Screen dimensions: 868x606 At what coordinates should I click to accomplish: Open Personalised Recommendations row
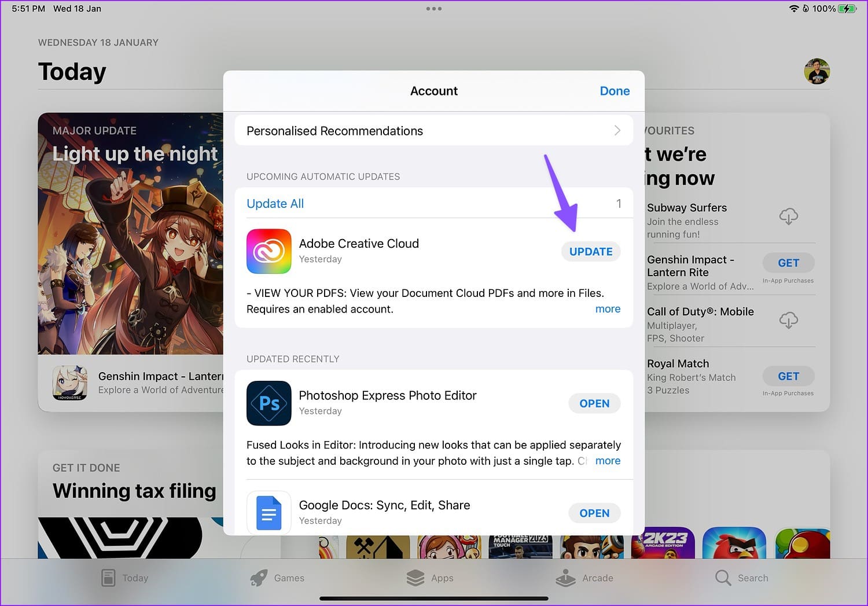[x=434, y=131]
